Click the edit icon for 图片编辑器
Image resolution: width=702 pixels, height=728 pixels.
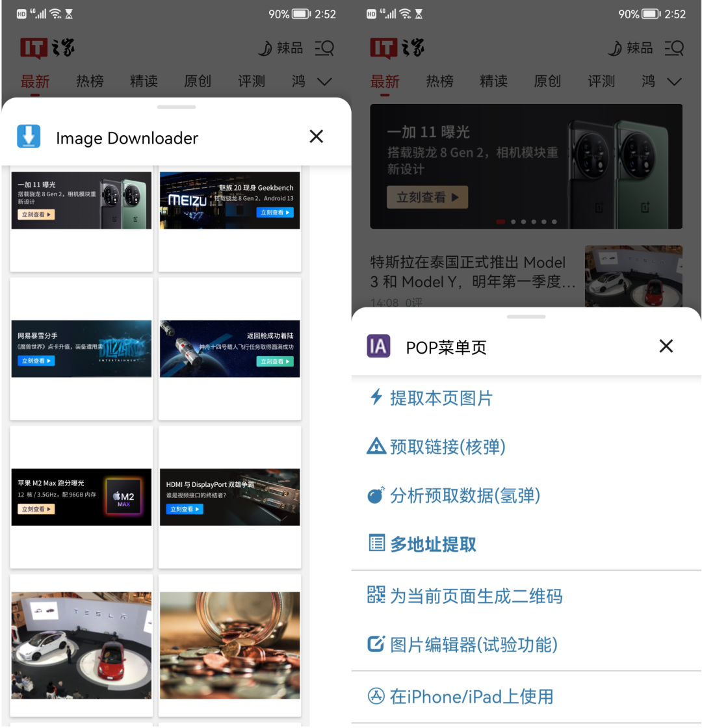[376, 643]
